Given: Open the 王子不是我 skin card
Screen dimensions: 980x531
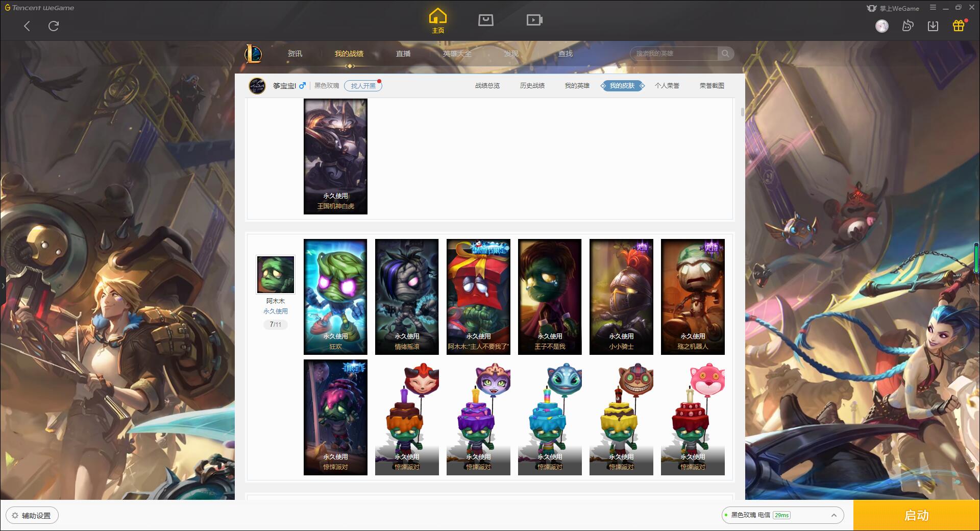Looking at the screenshot, I should pyautogui.click(x=550, y=297).
